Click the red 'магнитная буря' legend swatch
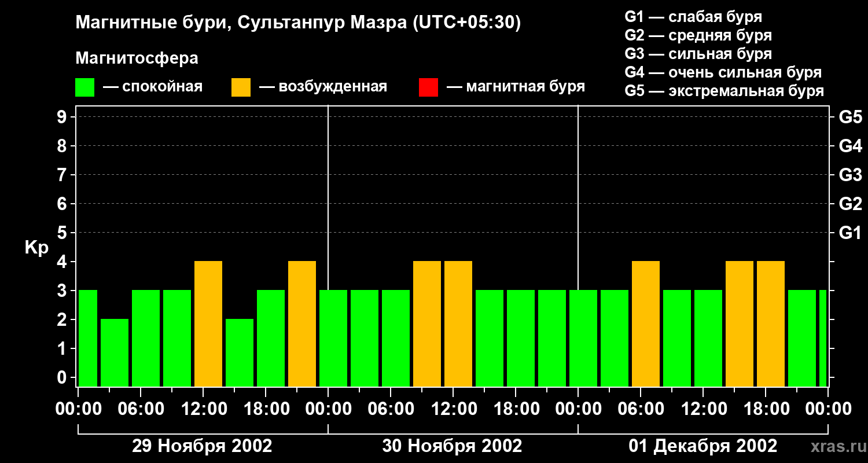868x463 pixels. pos(428,87)
